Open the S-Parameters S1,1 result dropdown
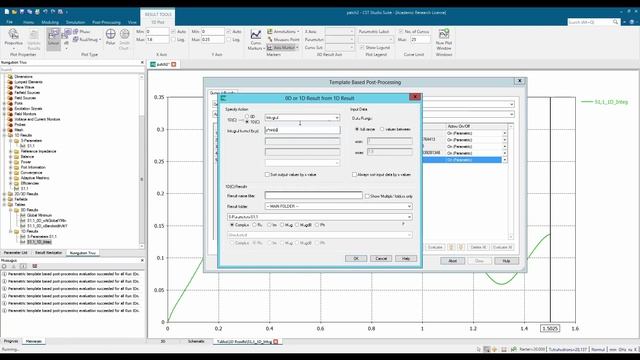Image resolution: width=640 pixels, height=360 pixels. 320,217
